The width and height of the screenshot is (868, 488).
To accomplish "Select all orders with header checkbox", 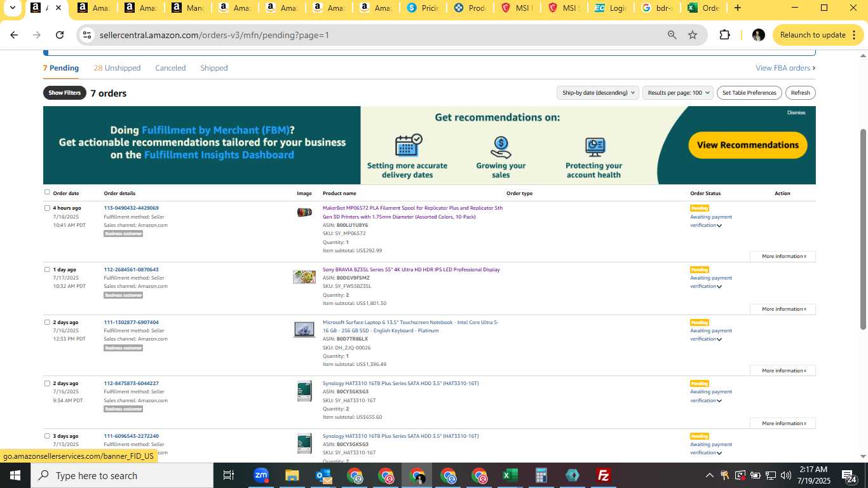I will pos(47,192).
